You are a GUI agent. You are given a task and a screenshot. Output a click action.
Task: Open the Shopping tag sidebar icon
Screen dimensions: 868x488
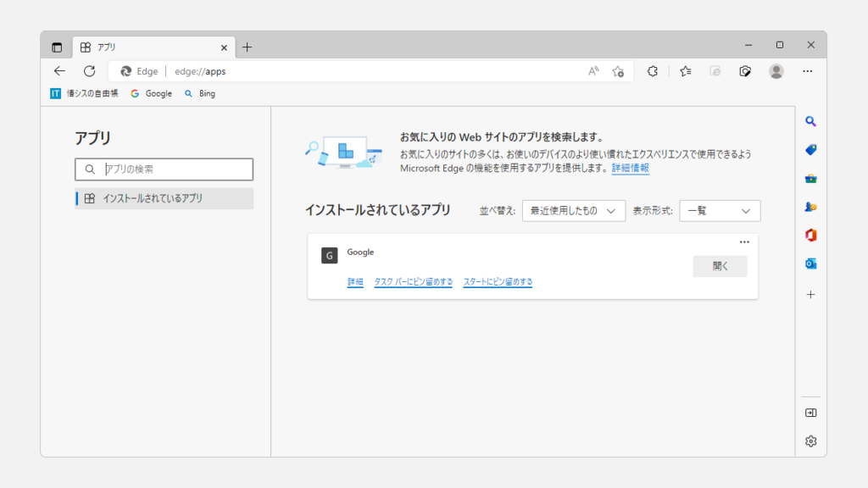point(810,150)
